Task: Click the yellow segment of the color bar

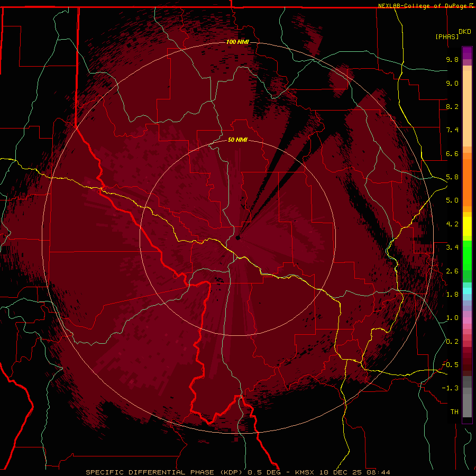Action: click(467, 226)
